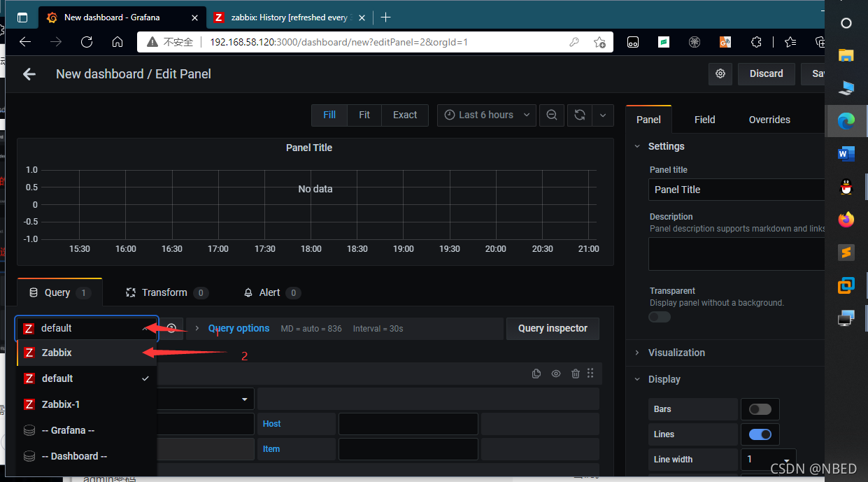Choose -- Grafana -- data source

pyautogui.click(x=87, y=430)
